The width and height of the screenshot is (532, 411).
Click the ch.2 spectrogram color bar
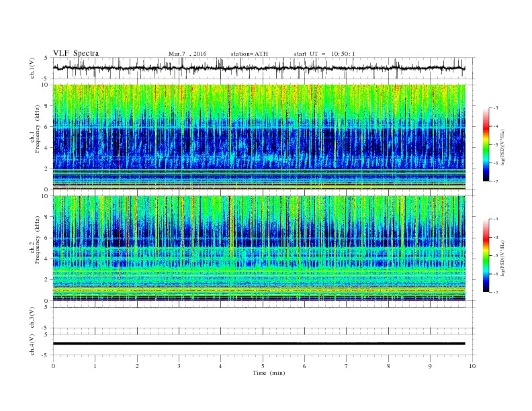(x=486, y=255)
